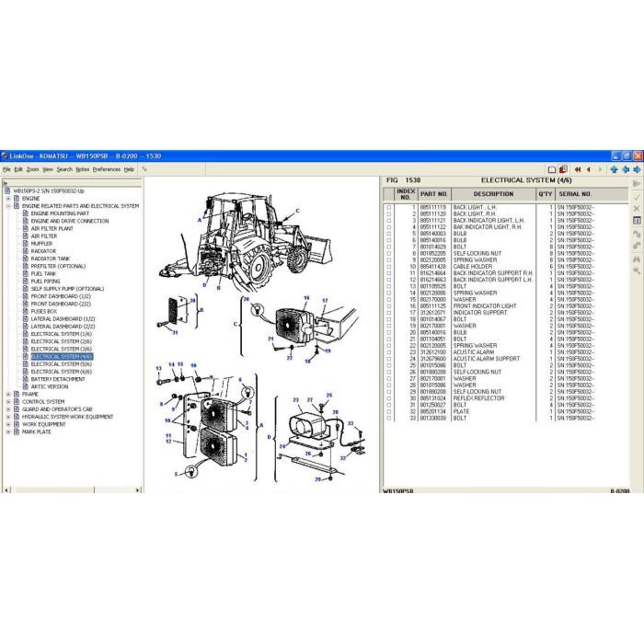Open the Zoom menu
The image size is (644, 644).
pyautogui.click(x=32, y=169)
